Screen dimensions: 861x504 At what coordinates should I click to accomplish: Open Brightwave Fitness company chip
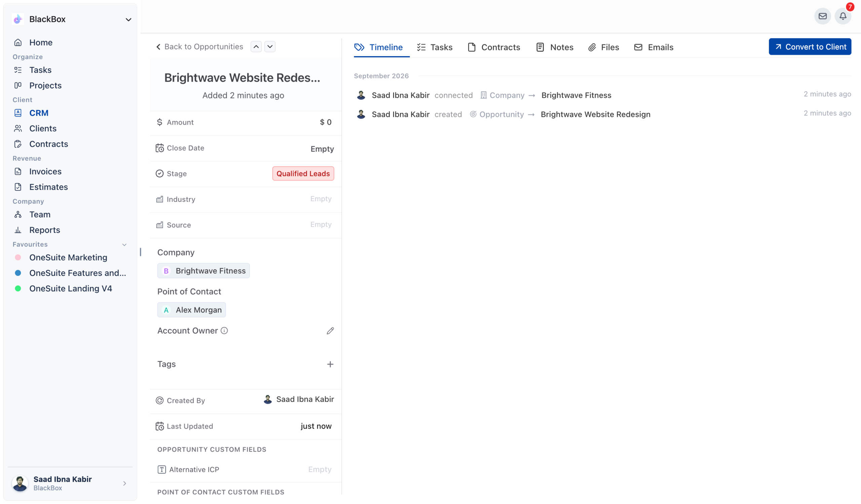click(203, 270)
